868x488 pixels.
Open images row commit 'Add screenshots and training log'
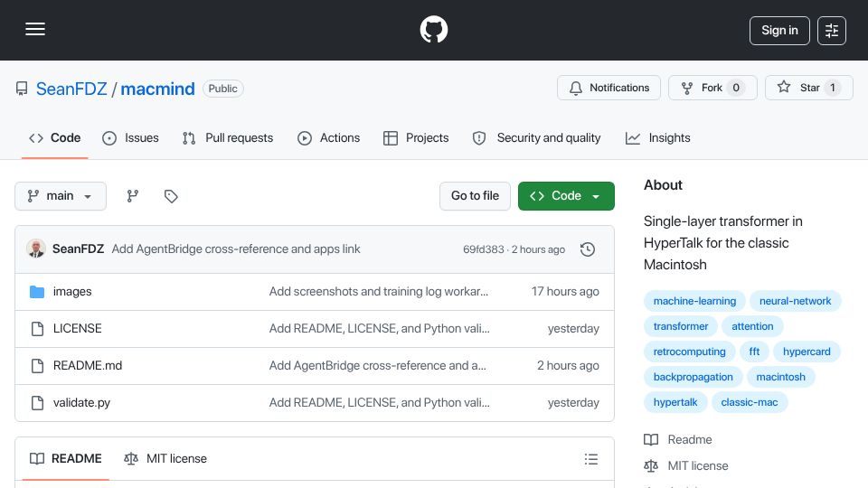tap(379, 292)
